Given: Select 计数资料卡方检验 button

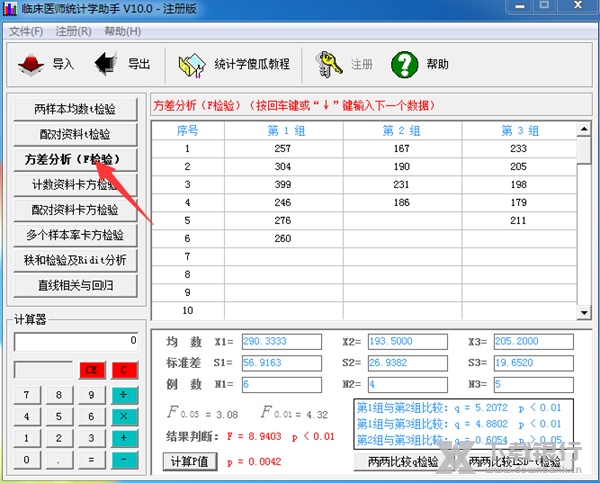Looking at the screenshot, I should (x=75, y=185).
